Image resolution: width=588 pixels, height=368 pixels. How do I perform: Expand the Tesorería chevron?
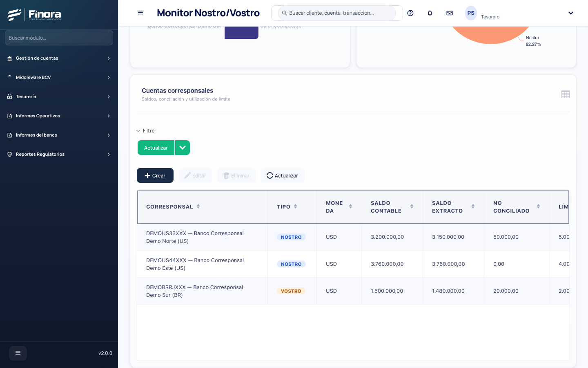pyautogui.click(x=109, y=97)
